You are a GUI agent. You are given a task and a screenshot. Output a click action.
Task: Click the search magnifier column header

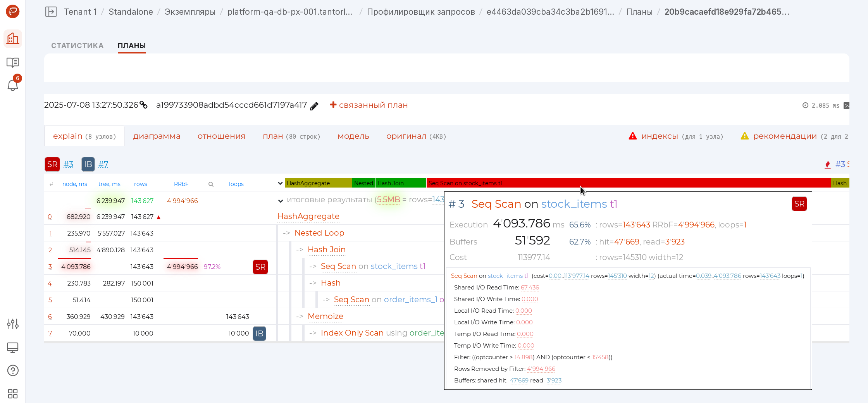[x=211, y=184]
